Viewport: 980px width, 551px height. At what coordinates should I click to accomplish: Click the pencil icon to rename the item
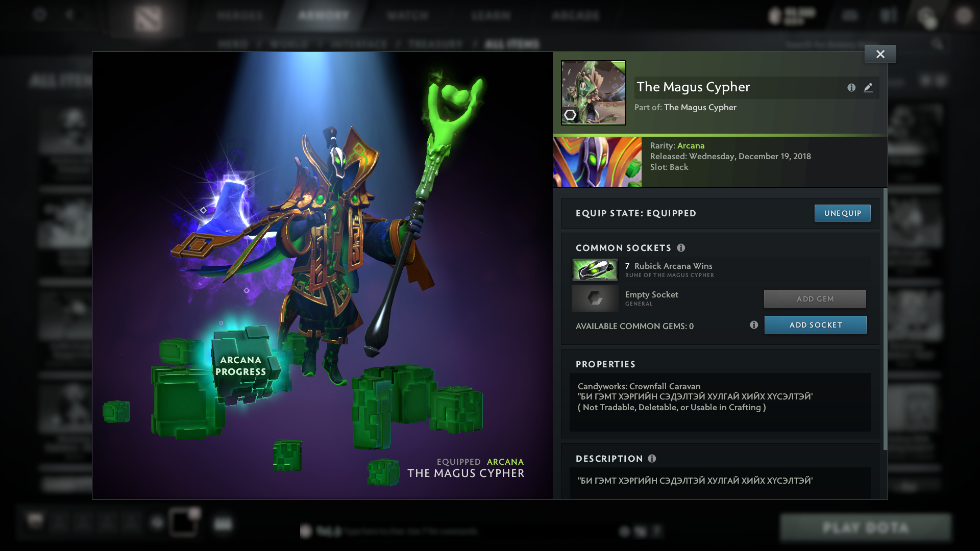coord(869,88)
